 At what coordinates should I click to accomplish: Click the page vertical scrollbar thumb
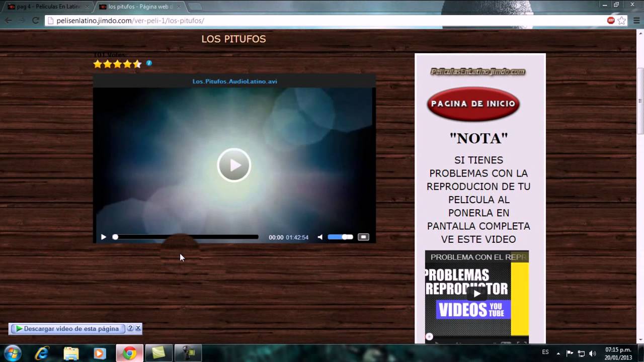[x=640, y=101]
